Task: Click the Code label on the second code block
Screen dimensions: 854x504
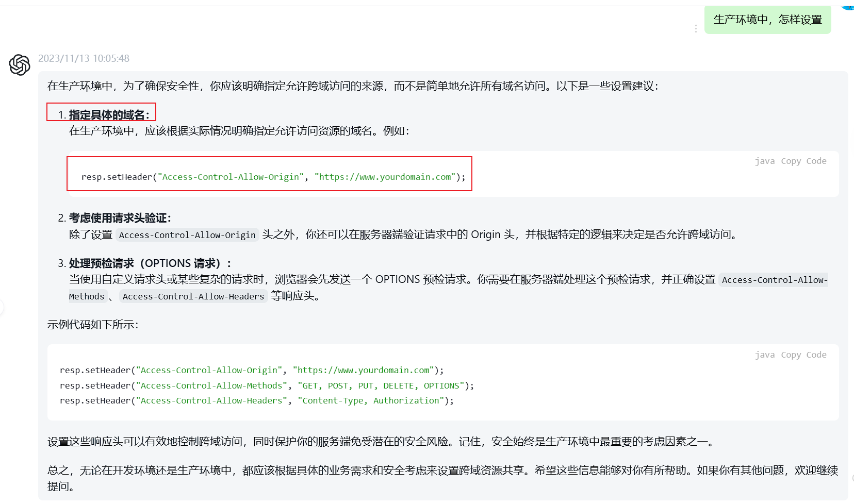Action: (x=816, y=355)
